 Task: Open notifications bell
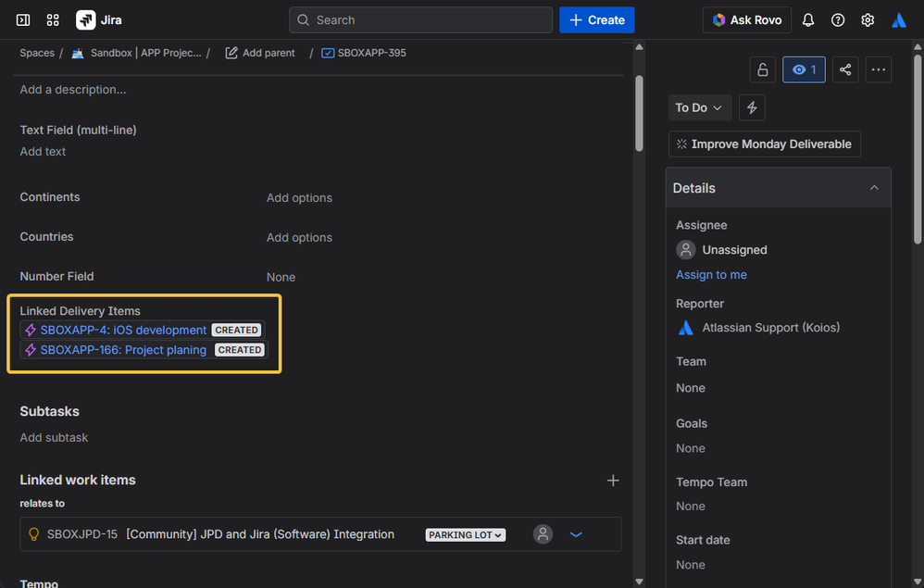808,20
